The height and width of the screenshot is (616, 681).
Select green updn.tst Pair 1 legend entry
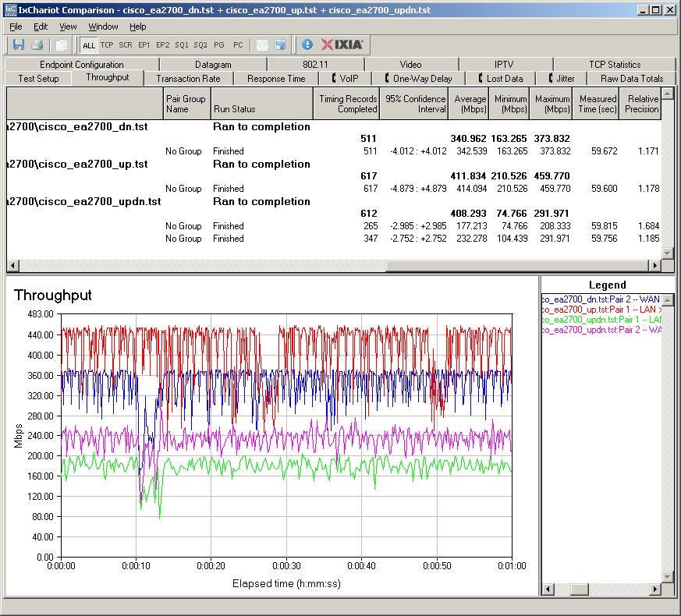pos(601,320)
